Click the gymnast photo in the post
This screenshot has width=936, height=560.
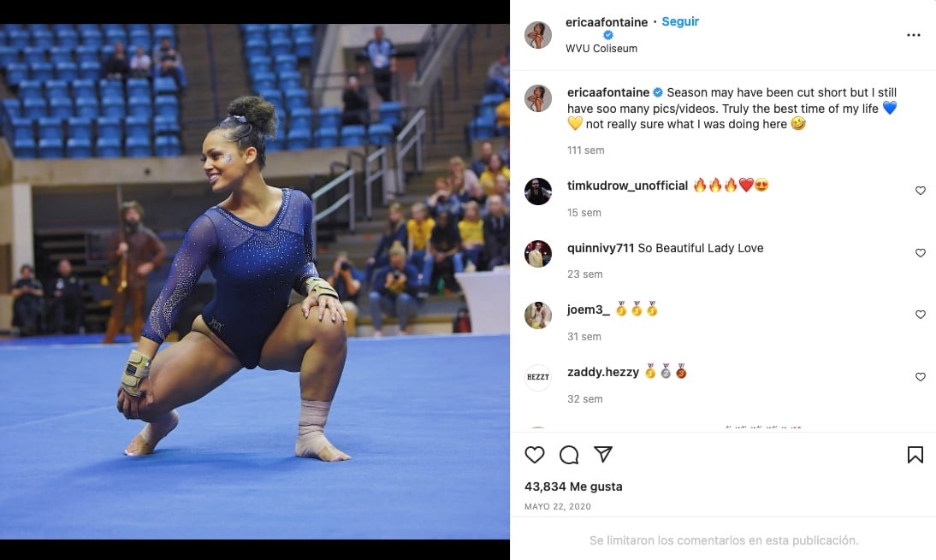point(255,281)
